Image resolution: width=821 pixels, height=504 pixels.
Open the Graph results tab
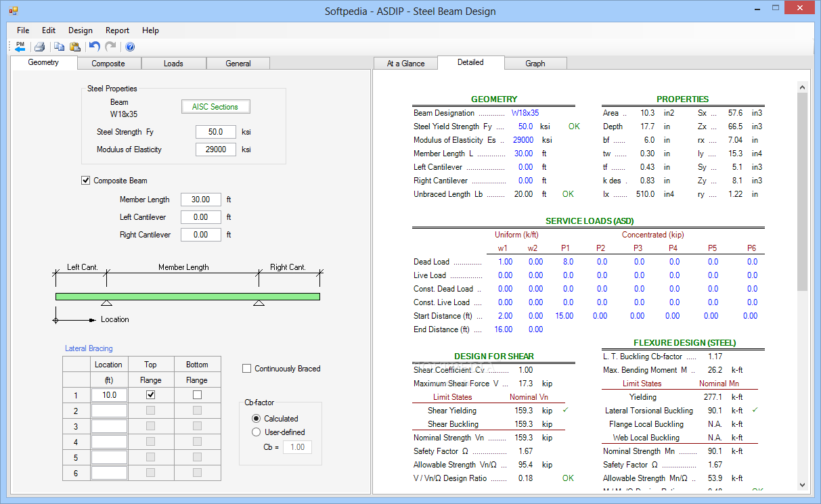(x=535, y=64)
